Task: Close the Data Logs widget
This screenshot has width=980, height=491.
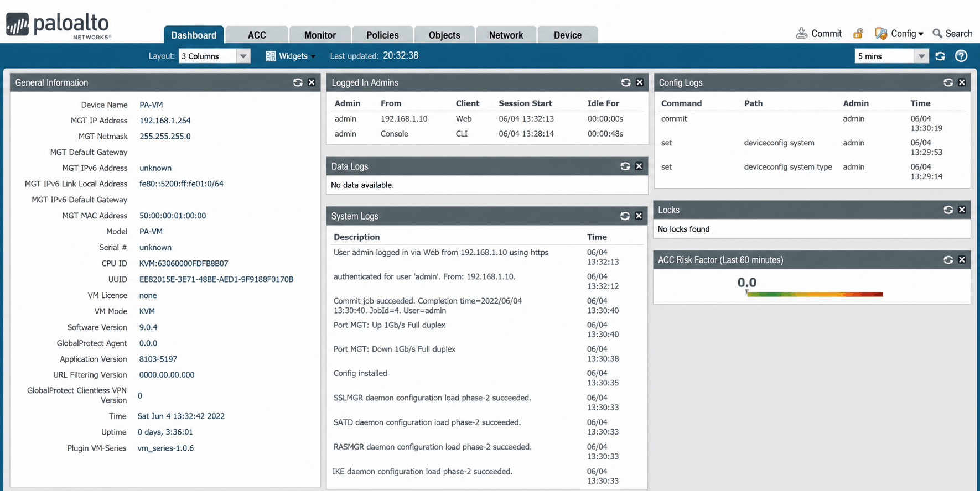Action: 639,166
